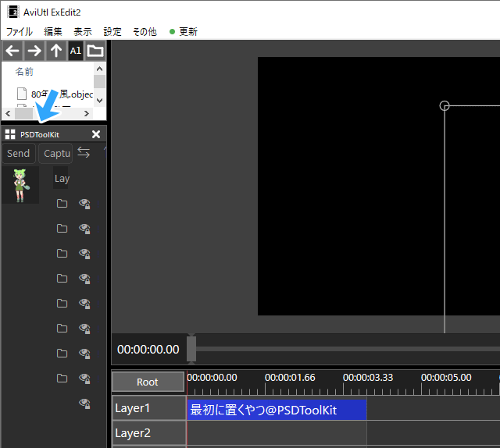Switch to the Lay tab in PSDToolKit
The height and width of the screenshot is (448, 500).
click(61, 178)
